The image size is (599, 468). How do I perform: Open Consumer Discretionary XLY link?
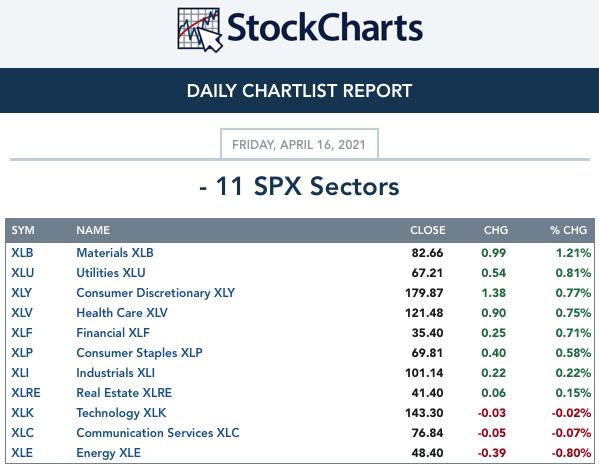155,293
